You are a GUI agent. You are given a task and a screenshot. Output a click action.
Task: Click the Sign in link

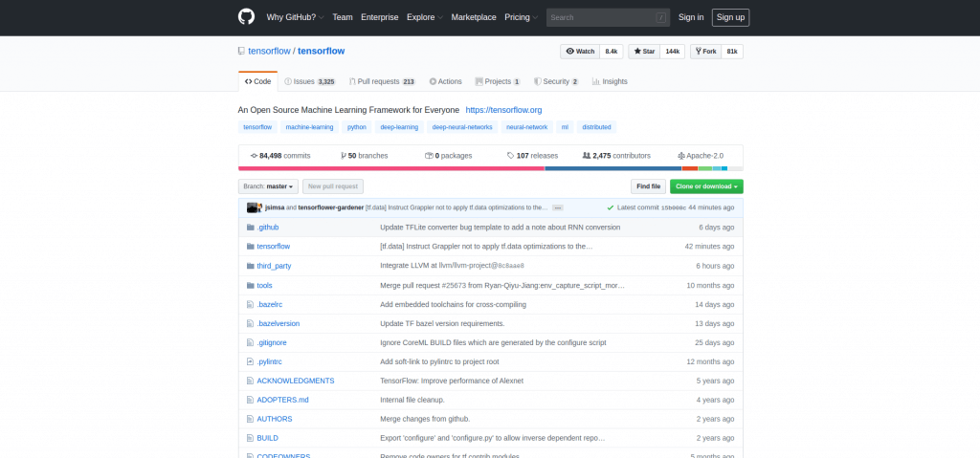click(691, 17)
